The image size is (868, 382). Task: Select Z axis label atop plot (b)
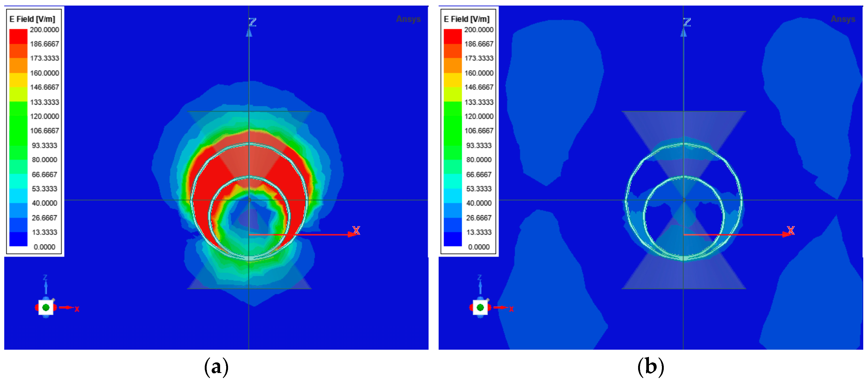pos(687,23)
